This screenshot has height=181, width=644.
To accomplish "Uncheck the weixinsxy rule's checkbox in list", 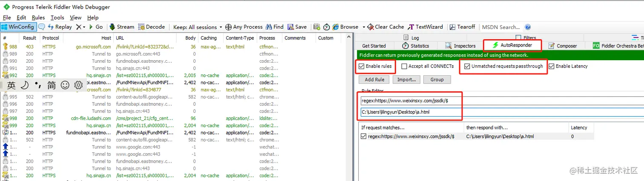I will [363, 136].
